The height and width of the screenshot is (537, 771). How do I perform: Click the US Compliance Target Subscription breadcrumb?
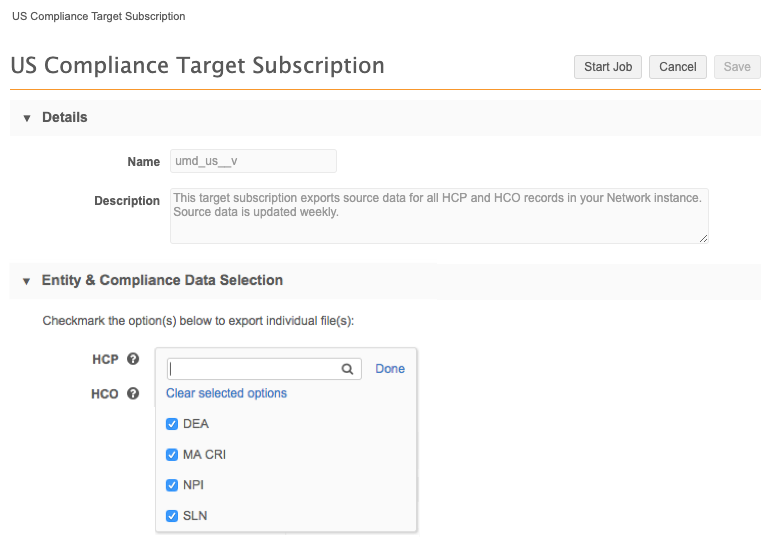tap(98, 17)
